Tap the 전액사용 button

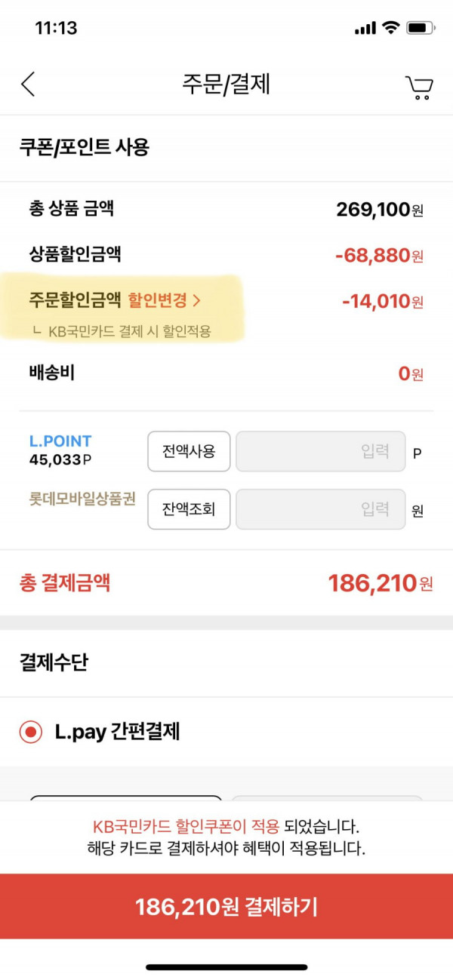point(189,451)
